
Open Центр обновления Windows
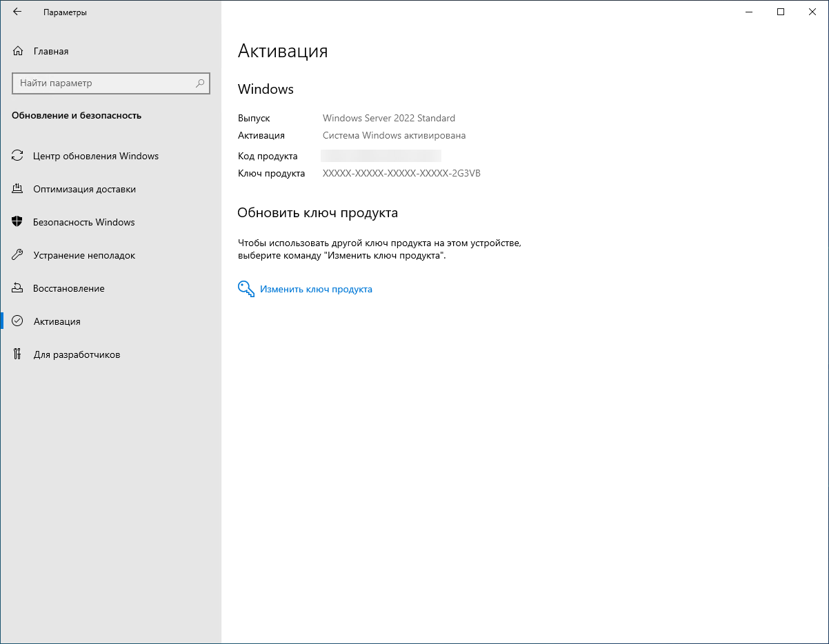110,156
